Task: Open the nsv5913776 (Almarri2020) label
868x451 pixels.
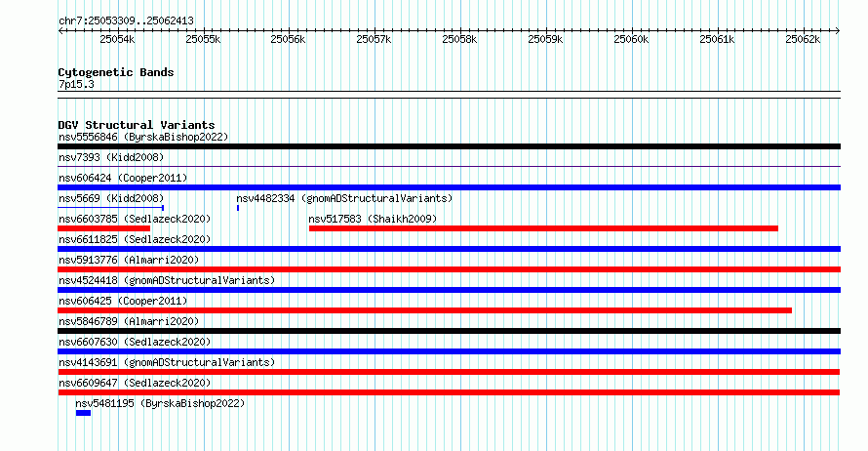Action: [129, 260]
